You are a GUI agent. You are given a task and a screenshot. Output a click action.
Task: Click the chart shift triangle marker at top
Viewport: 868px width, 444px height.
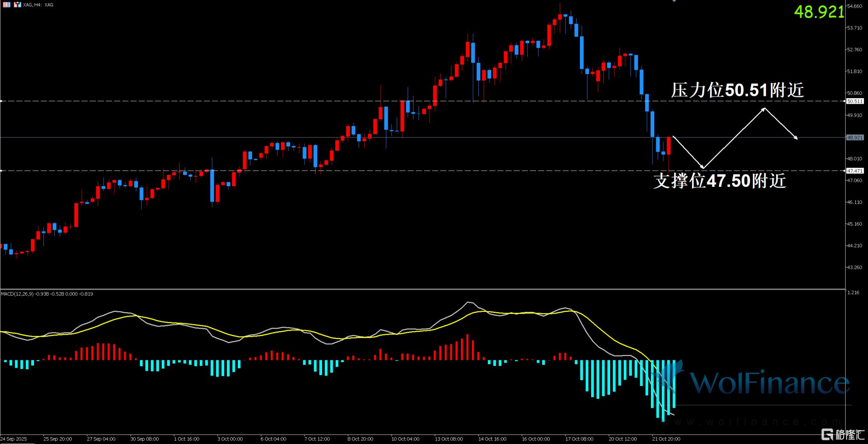pyautogui.click(x=674, y=1)
